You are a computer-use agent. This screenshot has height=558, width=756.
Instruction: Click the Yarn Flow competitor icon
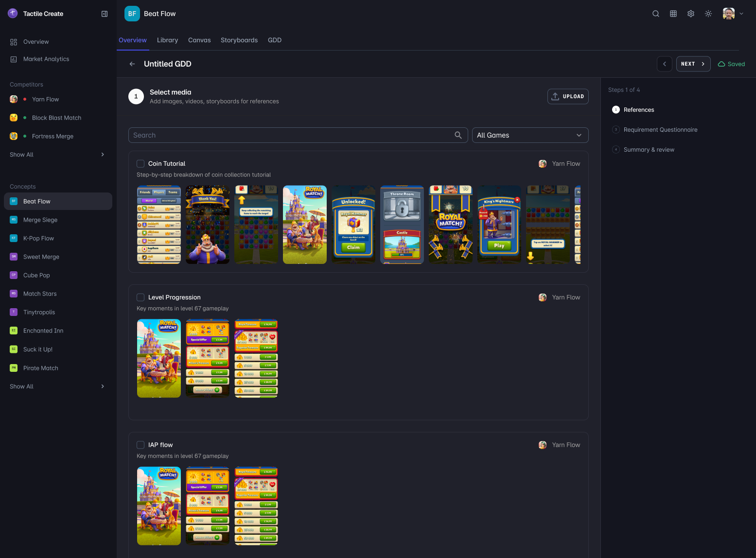coord(14,99)
